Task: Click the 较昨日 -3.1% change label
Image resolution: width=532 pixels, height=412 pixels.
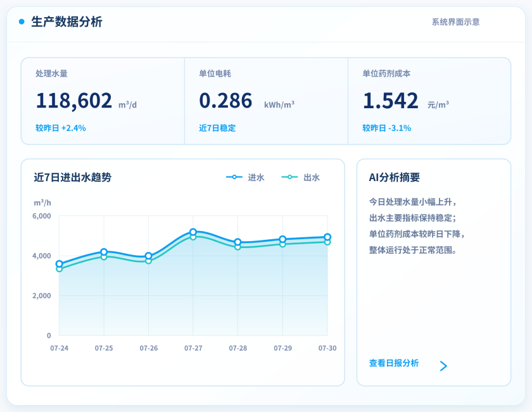Action: pyautogui.click(x=387, y=128)
